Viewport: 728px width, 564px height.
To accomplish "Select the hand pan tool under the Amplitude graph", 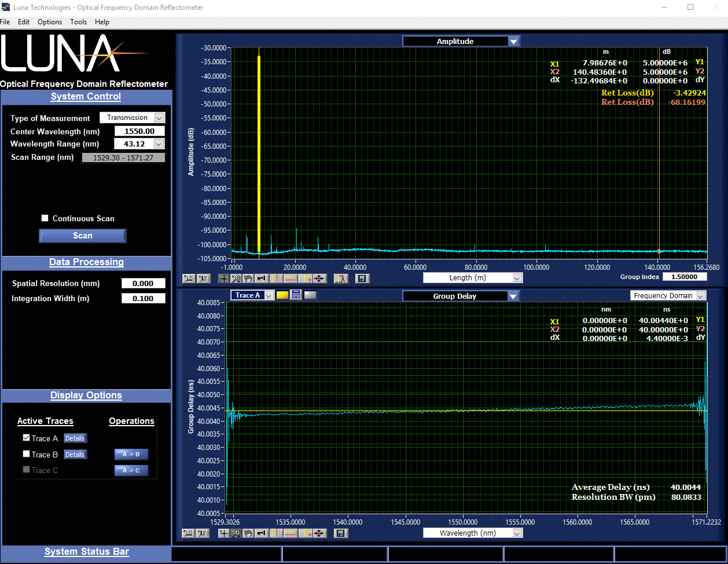I will click(248, 279).
